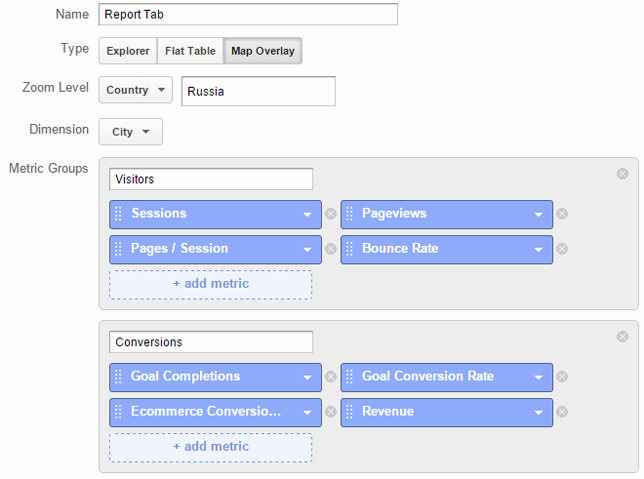Remove the Revenue metric with its X icon

(562, 412)
